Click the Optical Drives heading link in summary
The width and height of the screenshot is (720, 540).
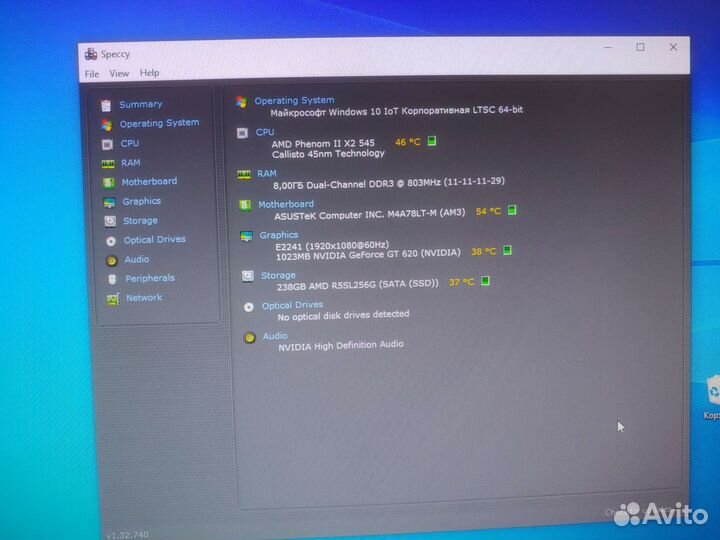pos(292,305)
